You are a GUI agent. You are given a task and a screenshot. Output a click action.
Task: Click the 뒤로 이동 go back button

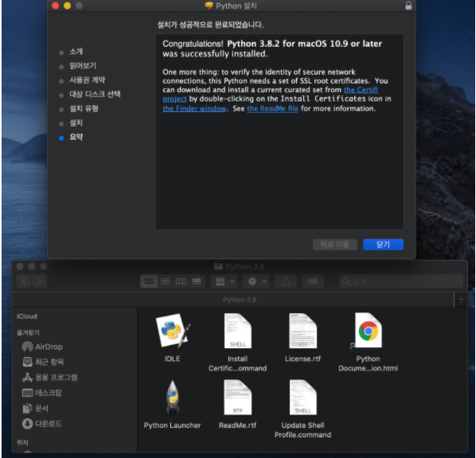click(335, 244)
